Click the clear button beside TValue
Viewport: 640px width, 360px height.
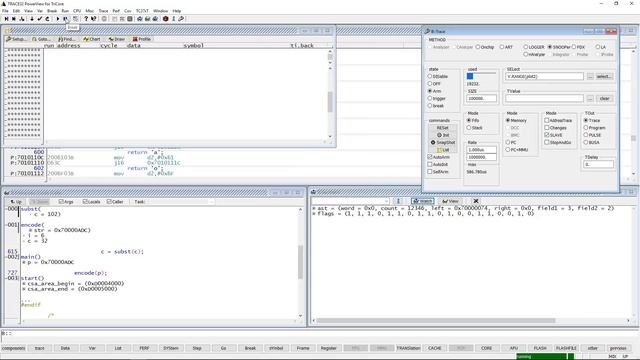[x=604, y=98]
